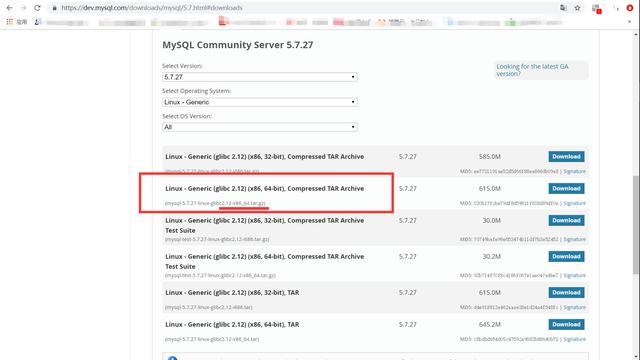The width and height of the screenshot is (640, 360).
Task: Click the MySQL Community Server 5.7.27 heading
Action: tap(238, 45)
